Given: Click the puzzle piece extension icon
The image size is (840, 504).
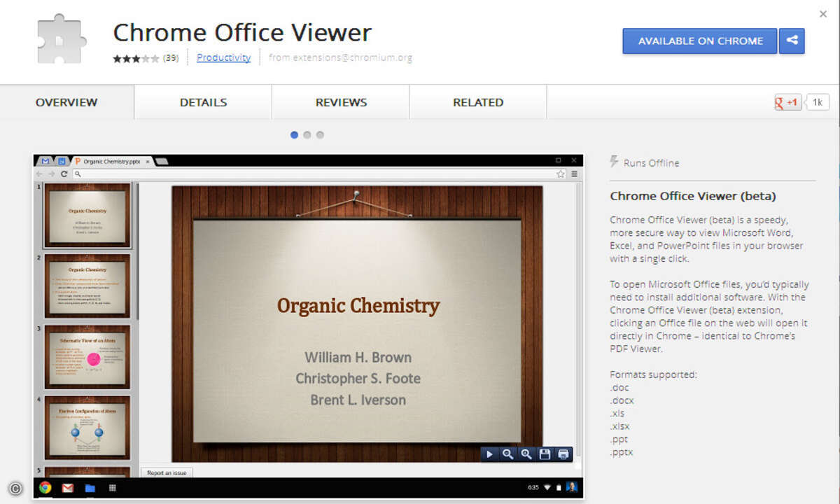Looking at the screenshot, I should [61, 39].
